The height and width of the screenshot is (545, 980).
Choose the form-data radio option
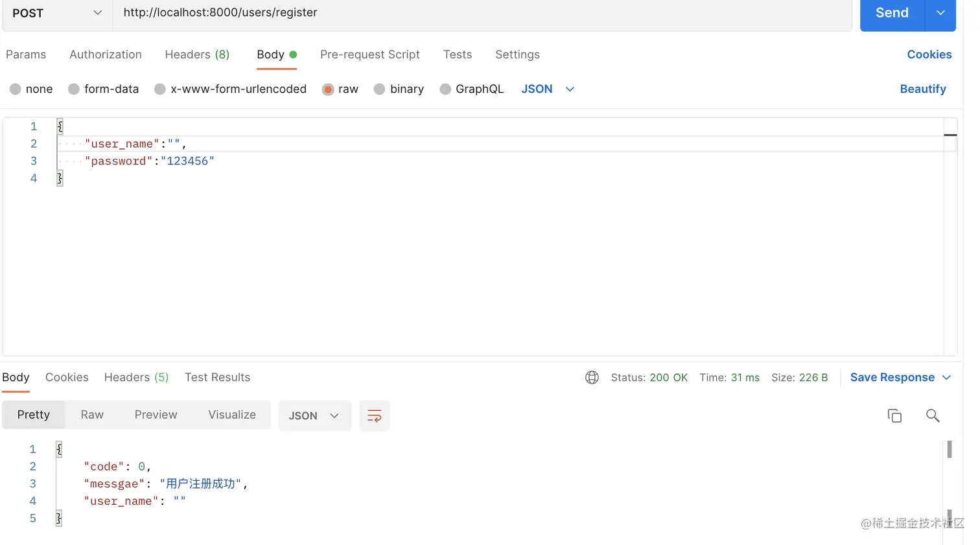[74, 89]
